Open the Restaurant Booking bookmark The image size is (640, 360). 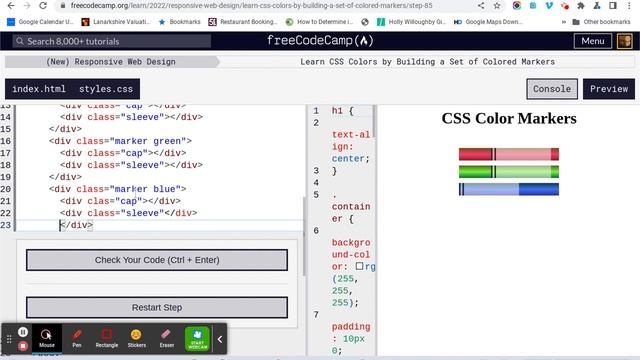243,22
